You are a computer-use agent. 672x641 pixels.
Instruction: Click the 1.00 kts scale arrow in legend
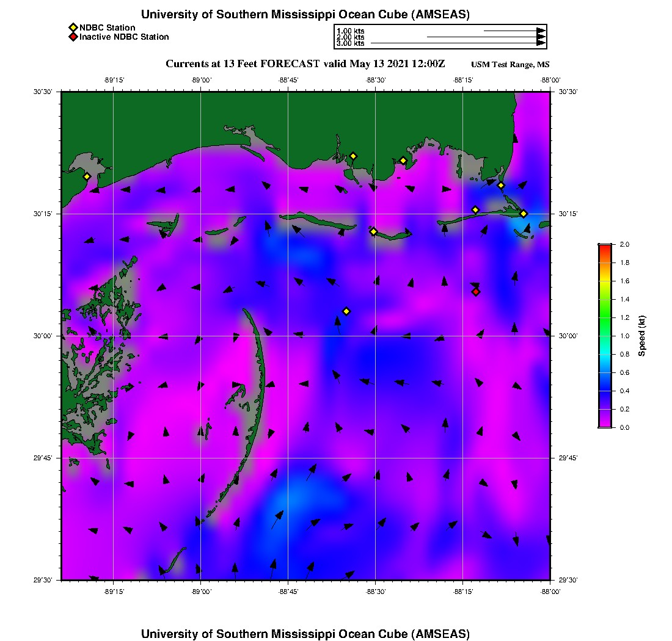(513, 31)
